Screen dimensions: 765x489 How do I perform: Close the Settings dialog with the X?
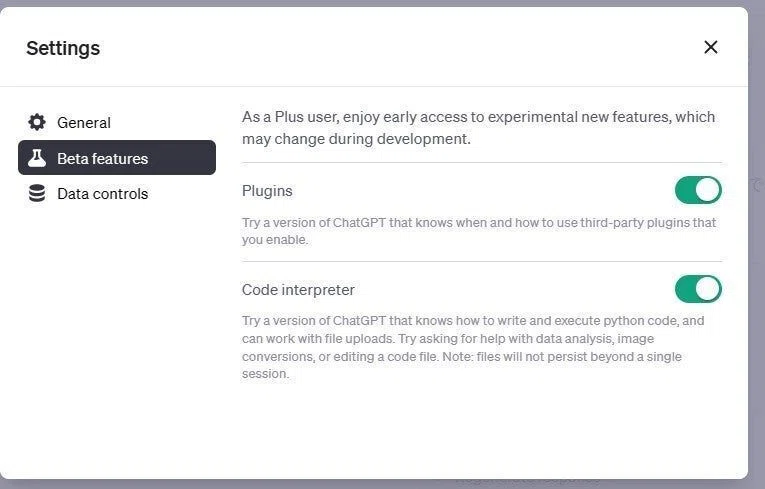pos(711,47)
